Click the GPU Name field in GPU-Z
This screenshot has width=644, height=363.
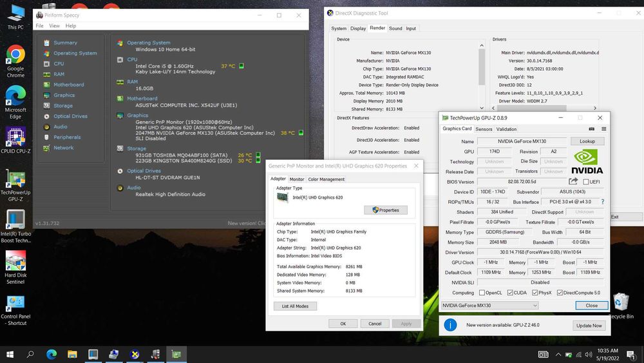[522, 141]
